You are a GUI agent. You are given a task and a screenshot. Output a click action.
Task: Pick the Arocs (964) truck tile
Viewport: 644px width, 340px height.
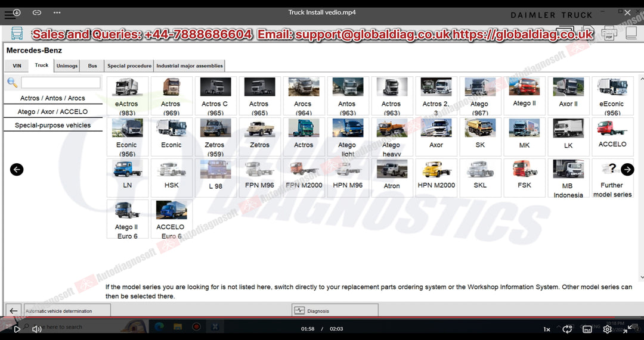click(304, 95)
